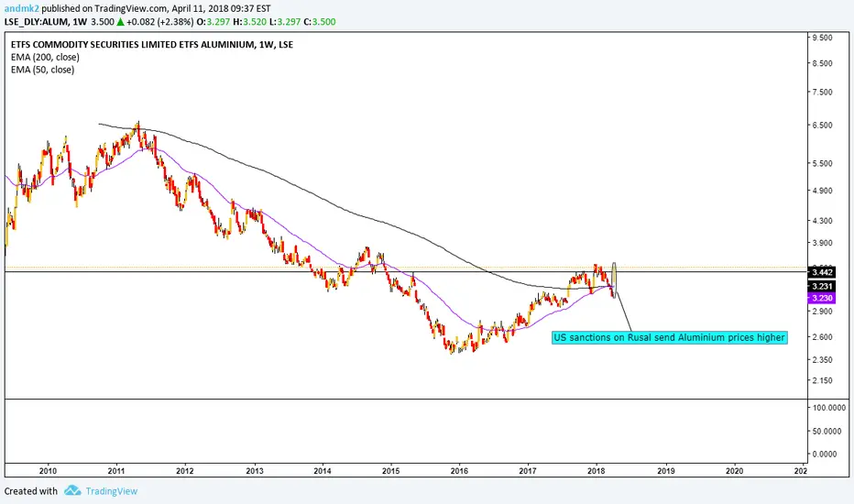The height and width of the screenshot is (504, 854).
Task: Click the purple 3.230 EMA price label
Action: click(822, 298)
